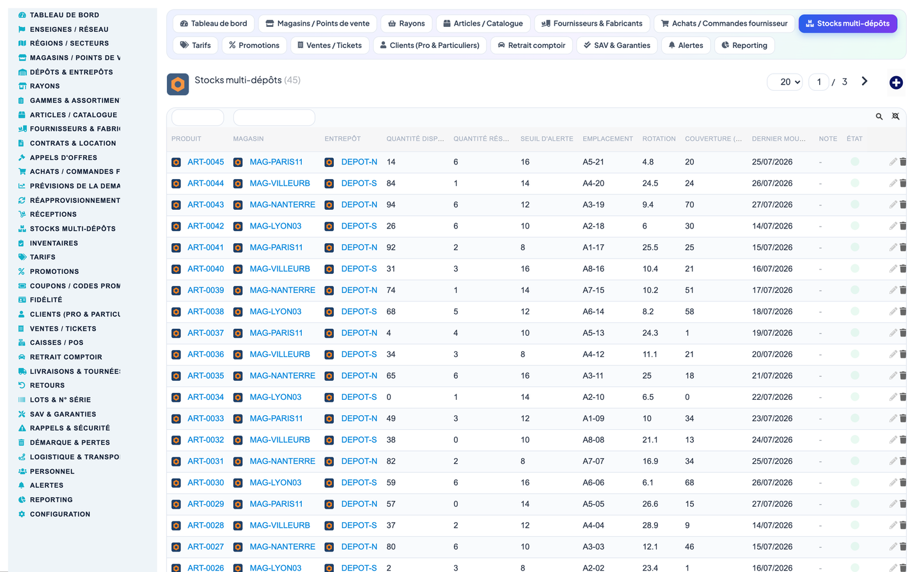Switch to the Rayons tab
924x572 pixels.
pyautogui.click(x=407, y=24)
